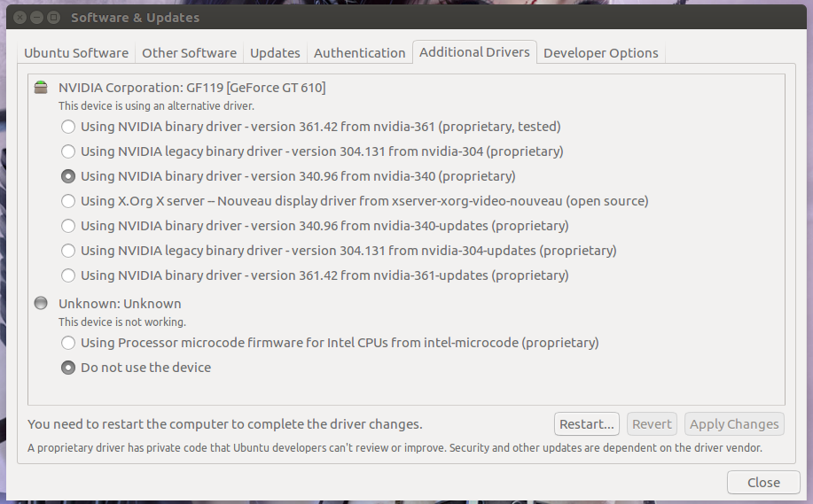Switch to the Ubuntu Software tab
813x504 pixels.
[76, 53]
